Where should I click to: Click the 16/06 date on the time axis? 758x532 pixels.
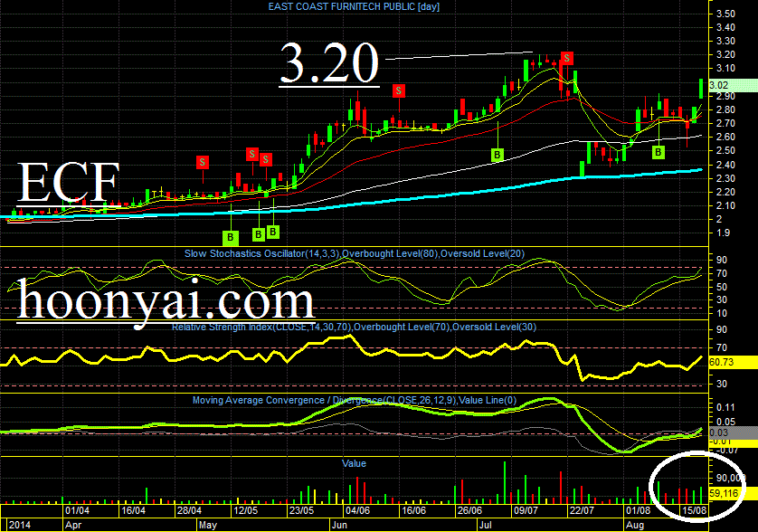tap(413, 510)
